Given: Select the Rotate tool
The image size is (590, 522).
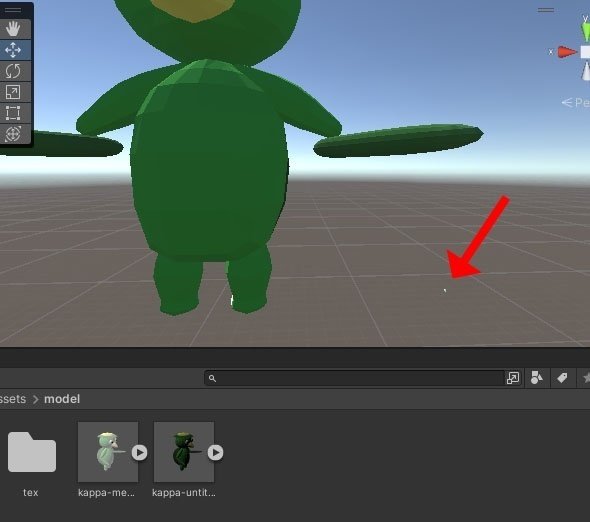Looking at the screenshot, I should click(13, 71).
